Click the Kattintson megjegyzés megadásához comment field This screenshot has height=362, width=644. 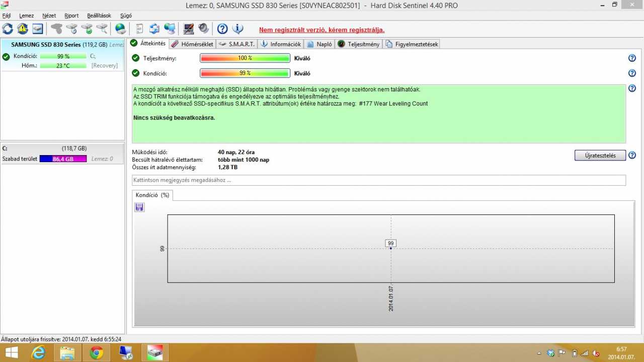tap(379, 180)
